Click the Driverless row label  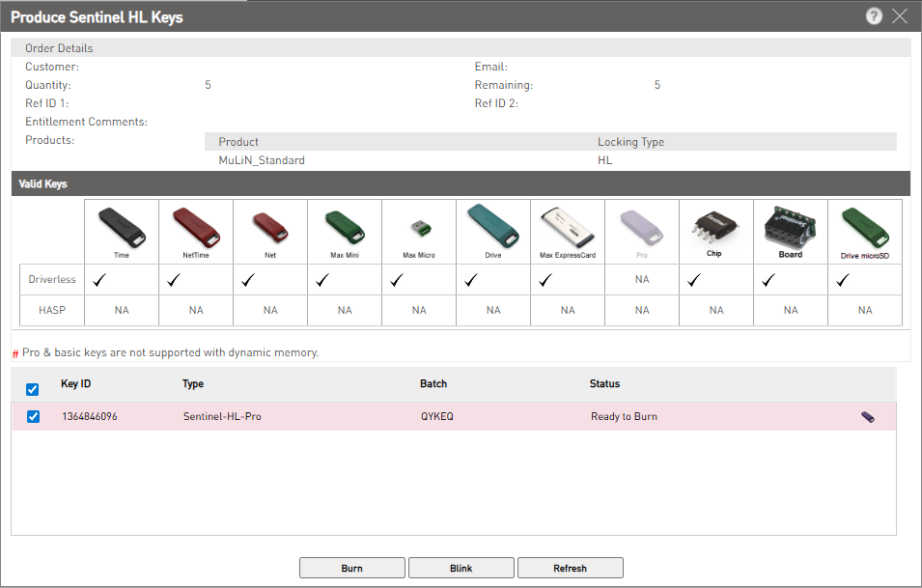pyautogui.click(x=52, y=279)
